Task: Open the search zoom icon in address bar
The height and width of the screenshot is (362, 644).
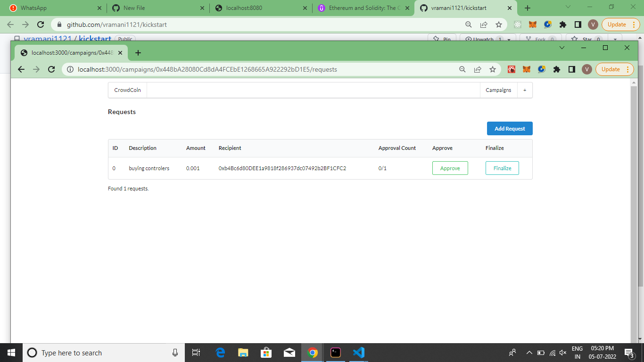Action: (x=462, y=69)
